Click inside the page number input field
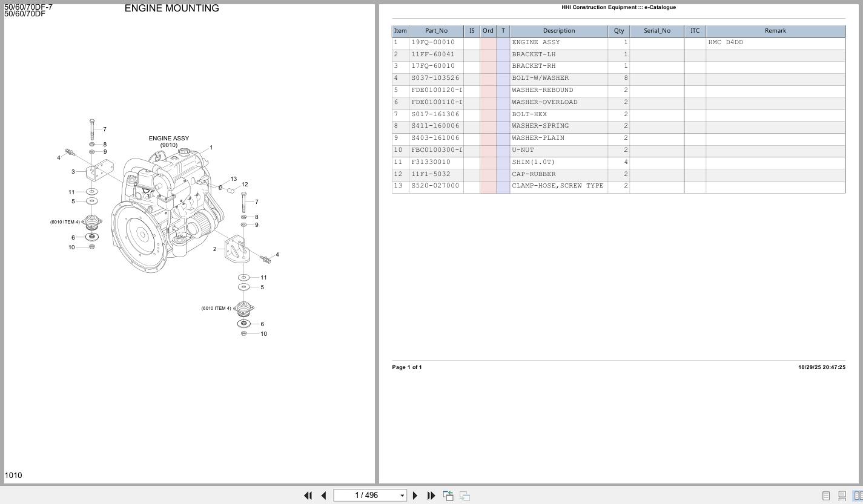The height and width of the screenshot is (504, 863). [x=363, y=495]
